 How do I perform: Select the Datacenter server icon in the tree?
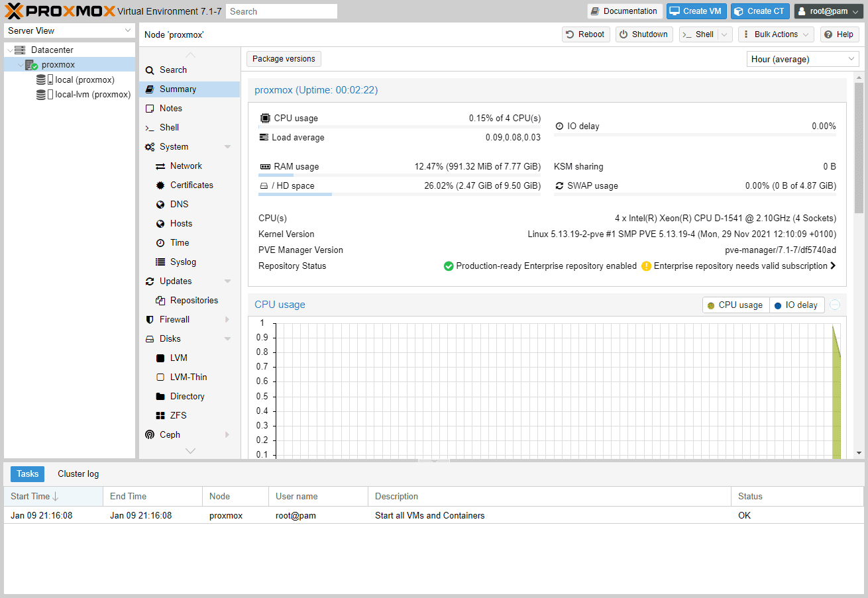tap(20, 50)
